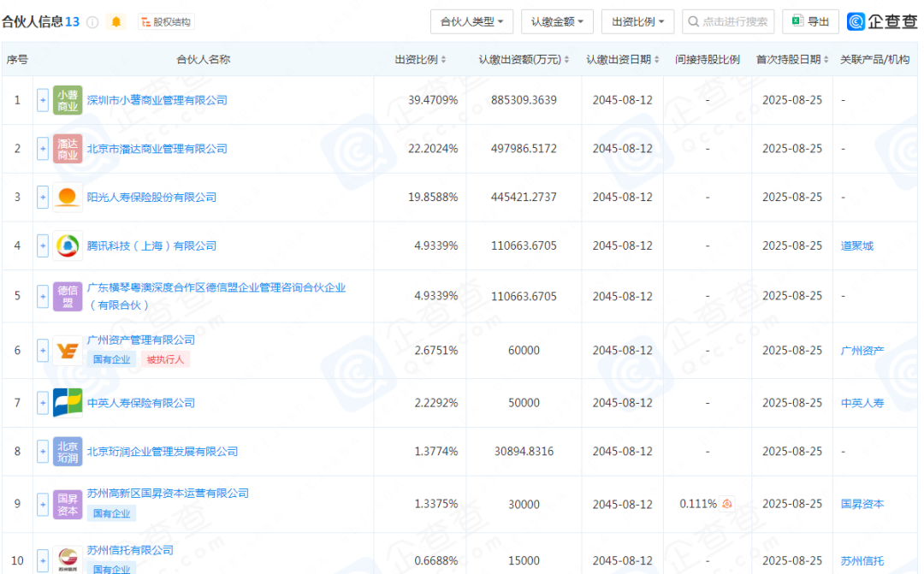
Task: Click the purple 国昇资本 company logo
Action: [68, 505]
